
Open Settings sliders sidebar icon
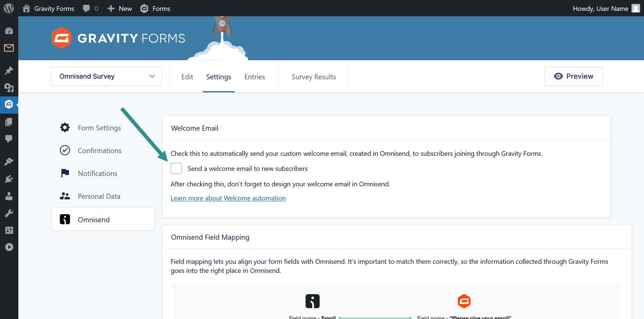(9, 230)
